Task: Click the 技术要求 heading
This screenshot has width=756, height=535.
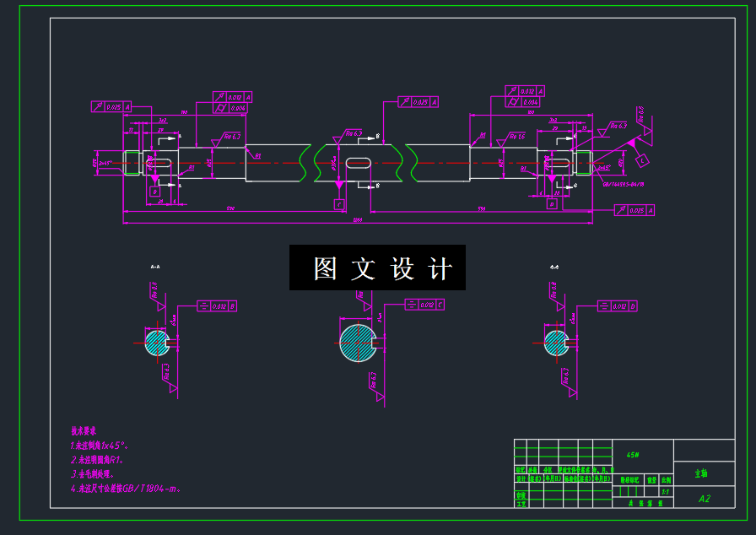Action: click(x=84, y=431)
